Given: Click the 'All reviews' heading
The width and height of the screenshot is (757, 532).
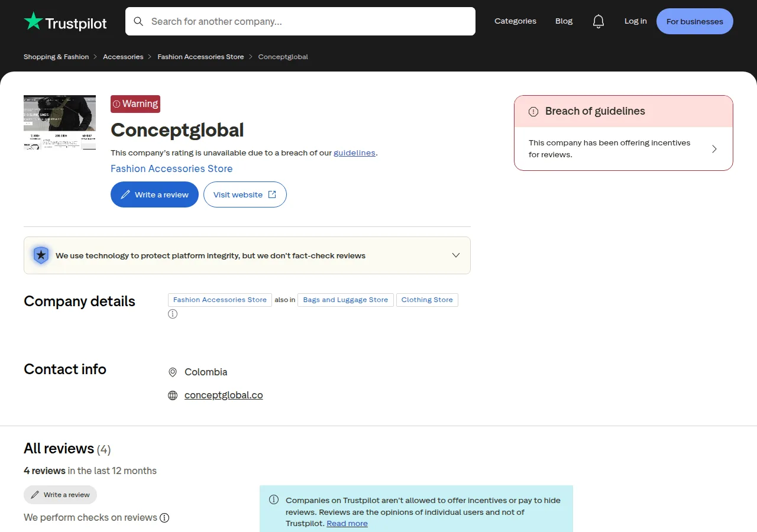Looking at the screenshot, I should click(x=59, y=449).
